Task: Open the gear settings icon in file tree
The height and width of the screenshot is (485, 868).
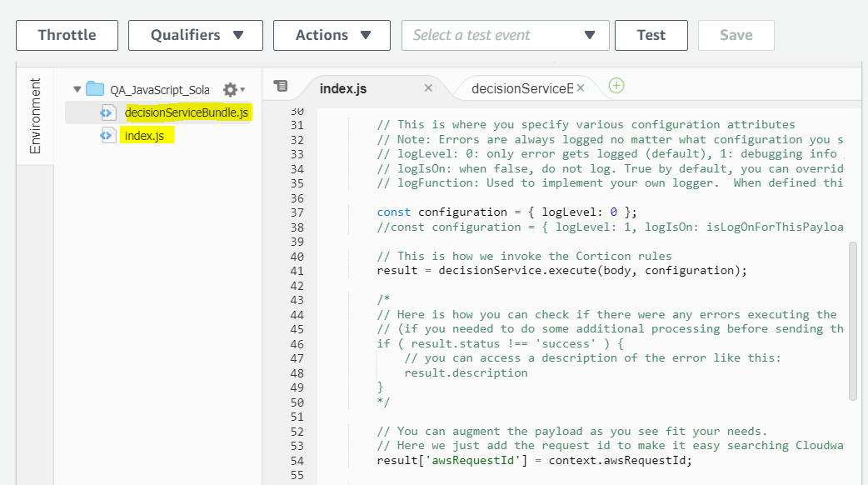Action: pyautogui.click(x=231, y=89)
